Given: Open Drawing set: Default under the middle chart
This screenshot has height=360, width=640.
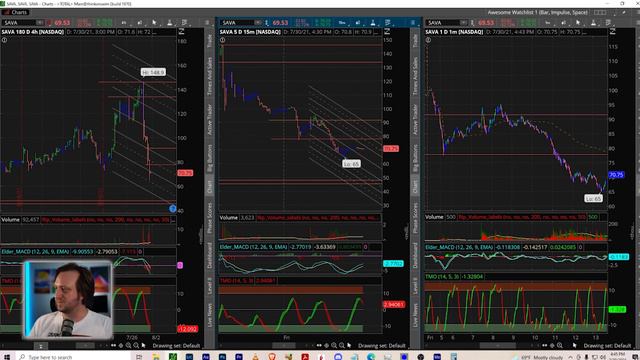Looking at the screenshot, I should pyautogui.click(x=382, y=346).
